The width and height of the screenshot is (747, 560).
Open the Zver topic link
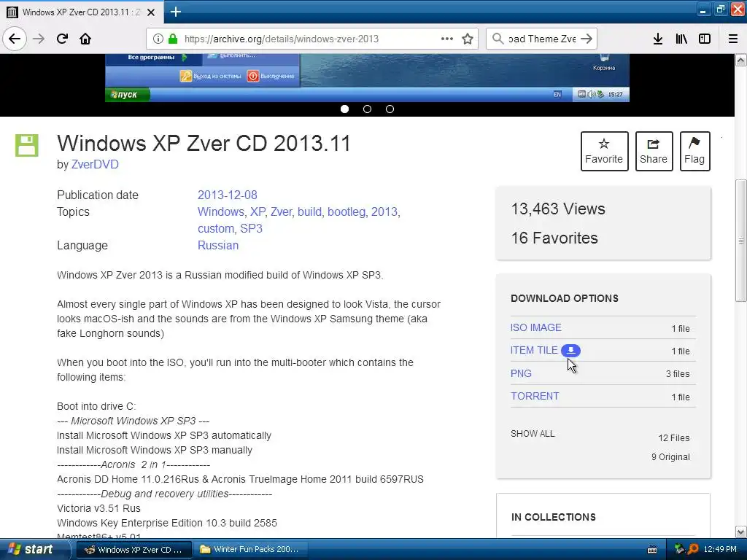(281, 211)
